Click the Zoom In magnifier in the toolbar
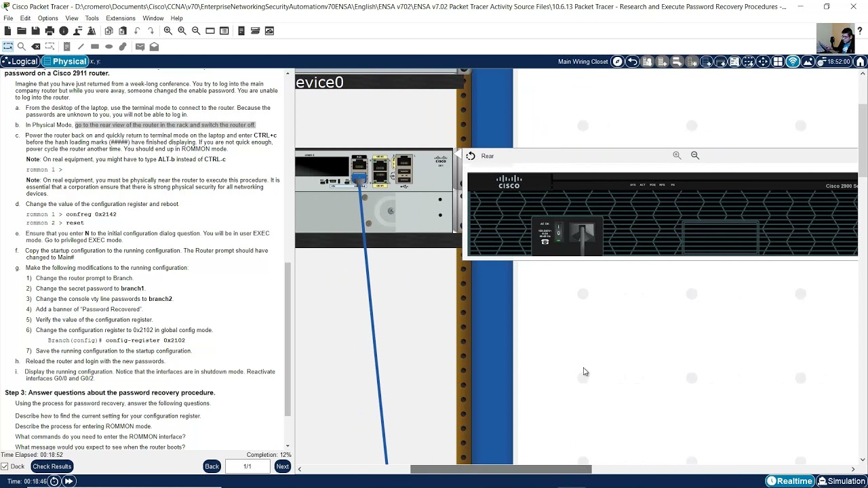868x488 pixels. coord(168,31)
